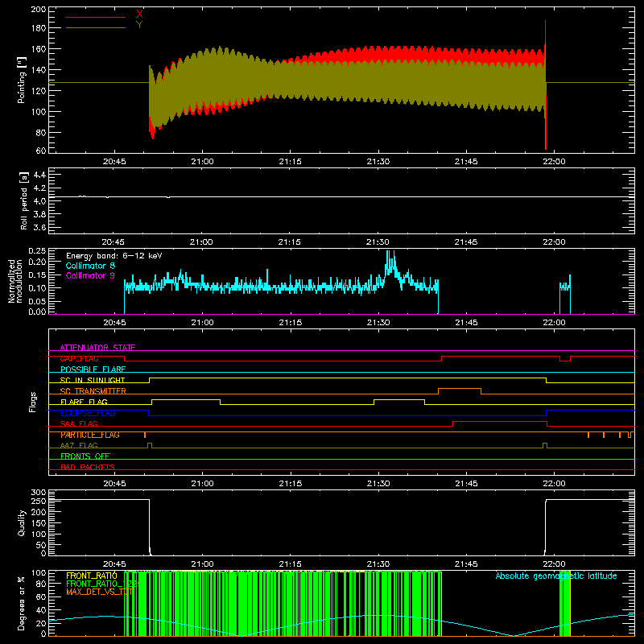Click the POSSIBLE_FLARE flag label
Image resolution: width=644 pixels, height=644 pixels.
[x=93, y=369]
